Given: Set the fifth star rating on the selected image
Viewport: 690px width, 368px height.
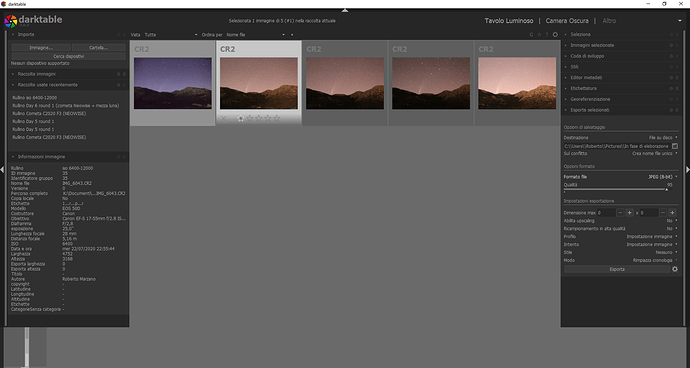Looking at the screenshot, I should click(276, 118).
